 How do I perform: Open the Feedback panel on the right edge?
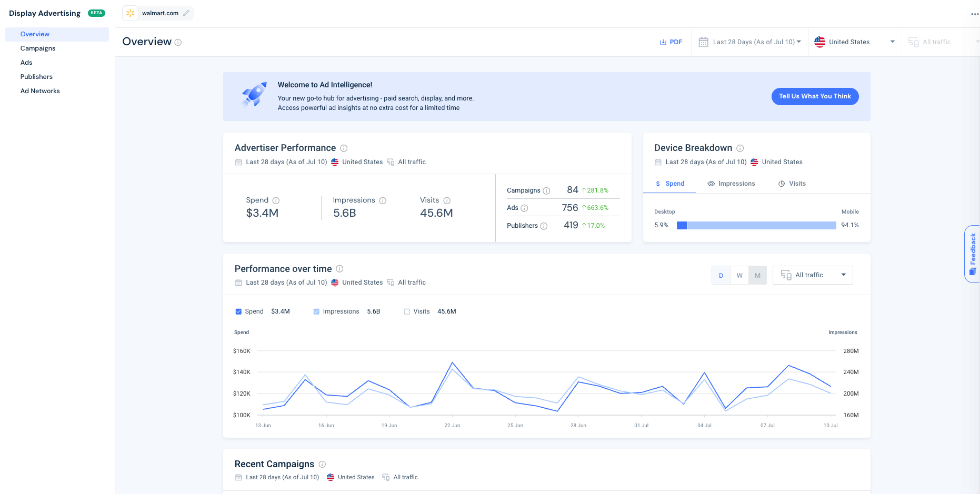point(972,254)
